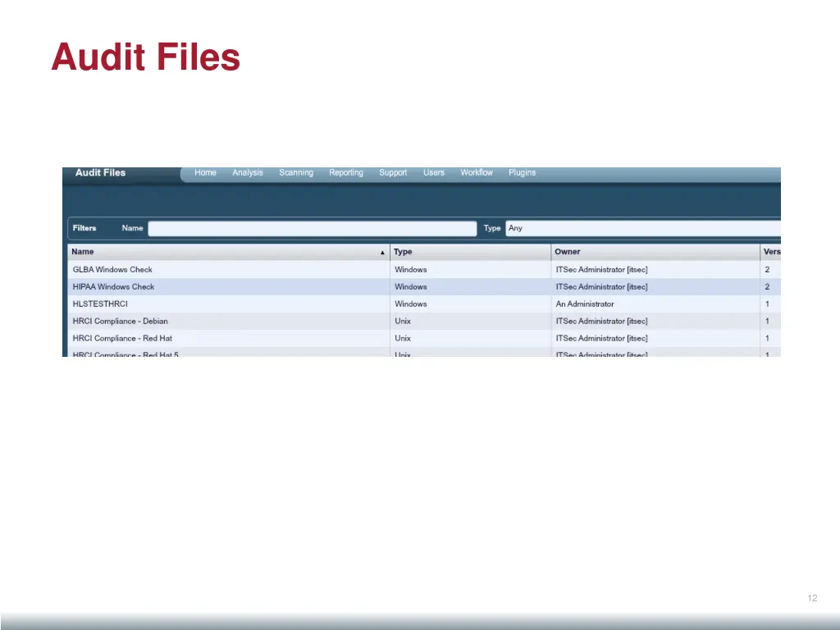Select the GLBA Windows Check row
This screenshot has height=630, width=840.
point(424,269)
